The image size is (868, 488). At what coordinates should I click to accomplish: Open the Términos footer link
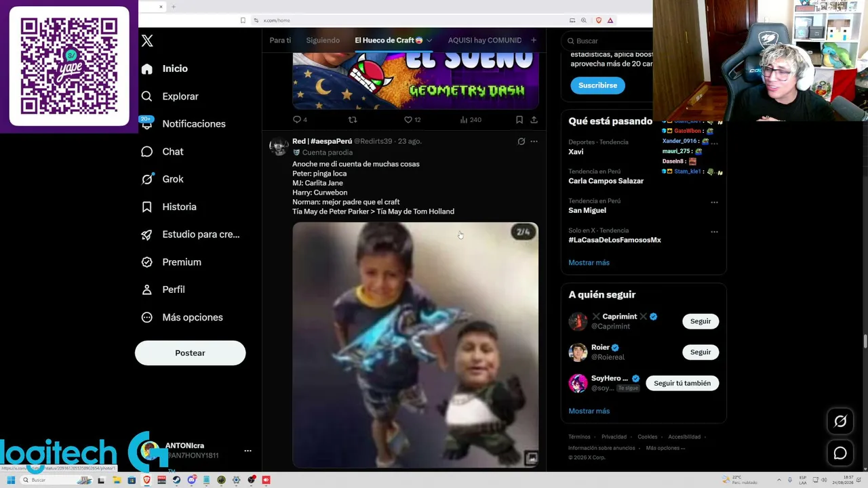click(579, 437)
